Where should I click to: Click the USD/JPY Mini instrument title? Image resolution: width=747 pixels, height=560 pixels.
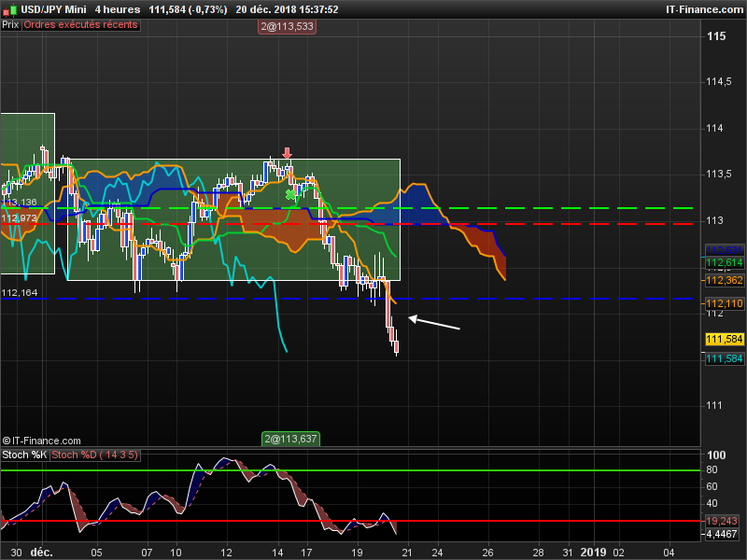click(53, 9)
